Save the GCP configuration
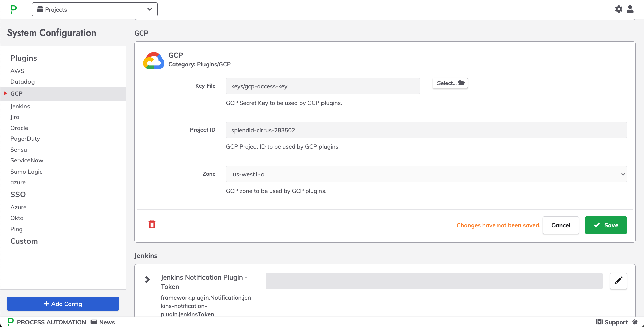644x327 pixels. pyautogui.click(x=606, y=225)
